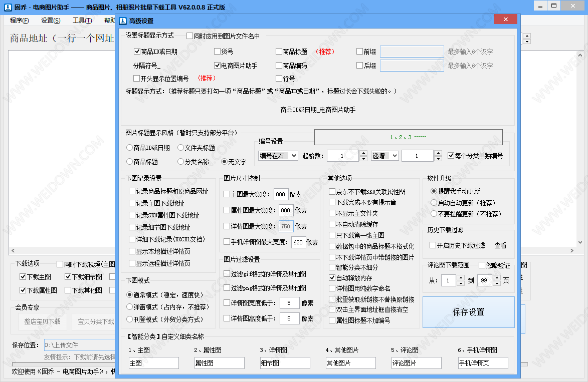Open the 设置(S) menu

(x=51, y=21)
